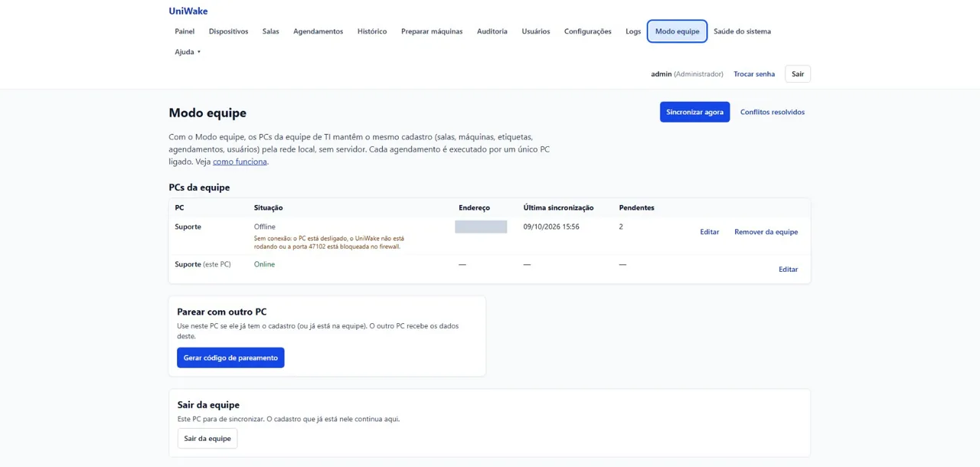This screenshot has height=467, width=980.
Task: Click the 'Parear com outro PC' heading
Action: 222,312
